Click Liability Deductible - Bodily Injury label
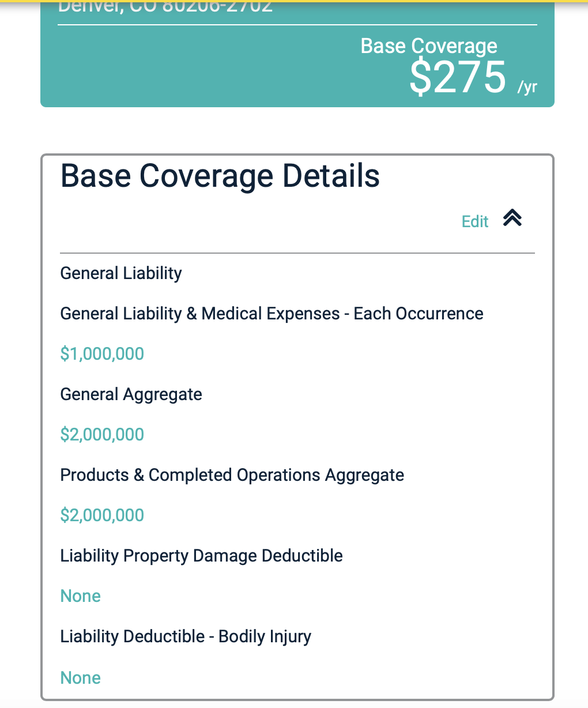This screenshot has width=588, height=708. [186, 637]
